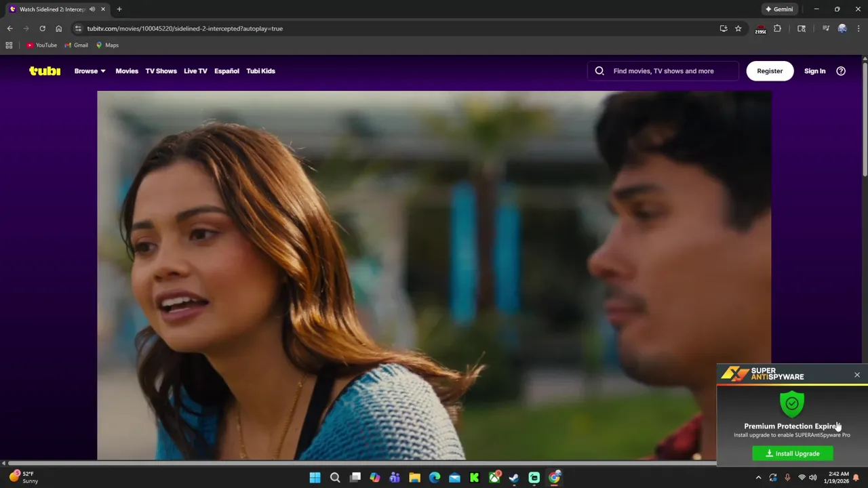Screen dimensions: 868x488
Task: Open the Movies section
Action: pyautogui.click(x=127, y=70)
